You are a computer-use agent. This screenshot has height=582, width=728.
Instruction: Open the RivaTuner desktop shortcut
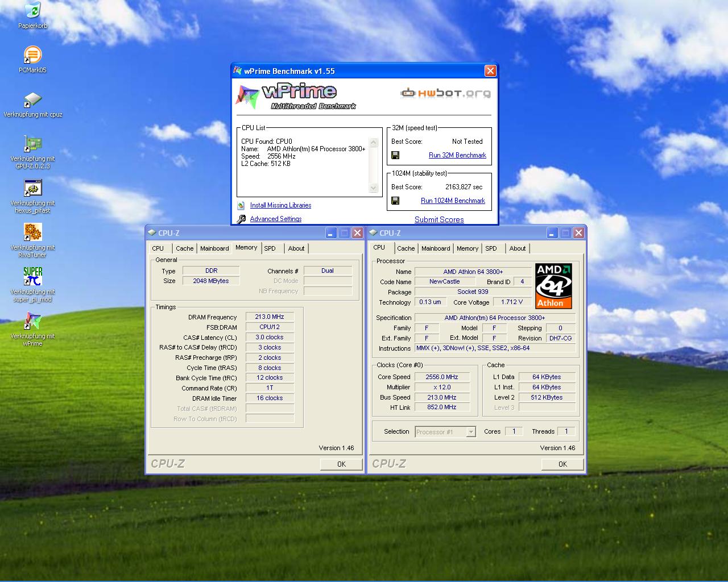[x=33, y=232]
